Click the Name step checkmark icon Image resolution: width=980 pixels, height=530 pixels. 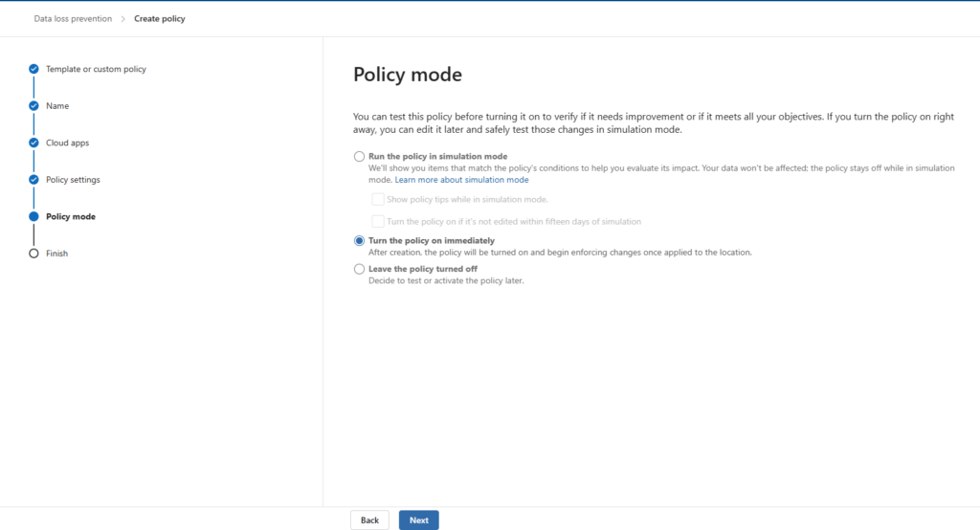tap(33, 106)
